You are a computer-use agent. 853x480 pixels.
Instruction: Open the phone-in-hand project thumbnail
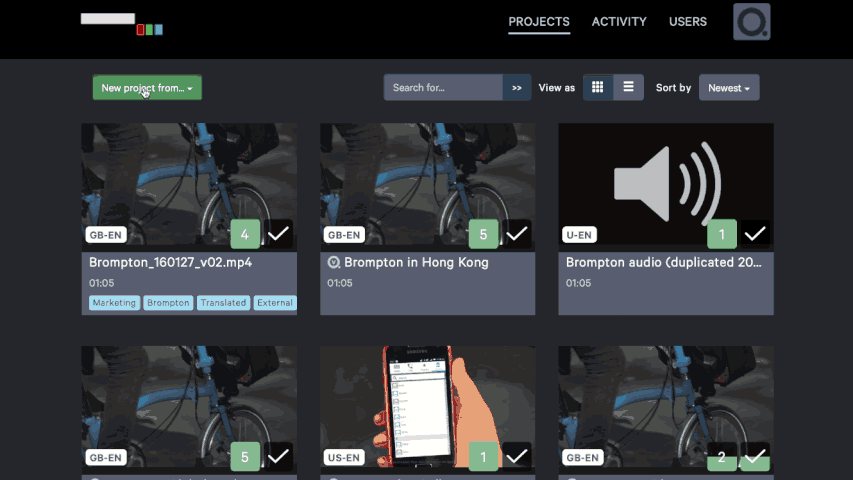[x=427, y=410]
